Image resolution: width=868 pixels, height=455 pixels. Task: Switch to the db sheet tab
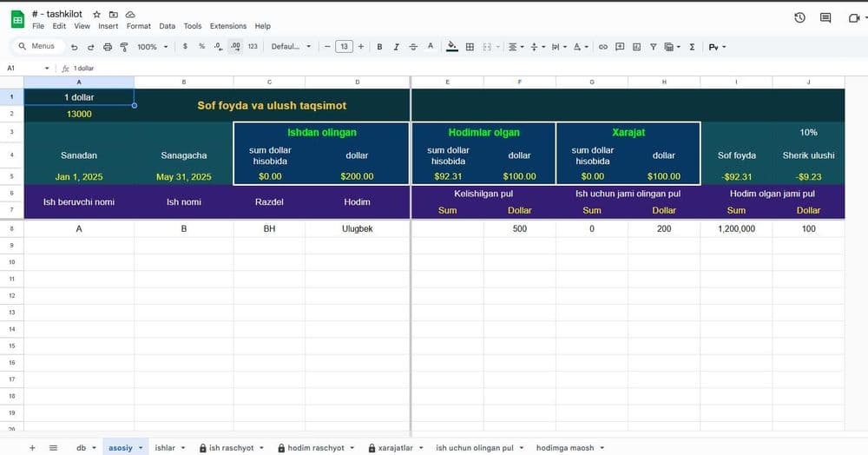click(x=81, y=448)
